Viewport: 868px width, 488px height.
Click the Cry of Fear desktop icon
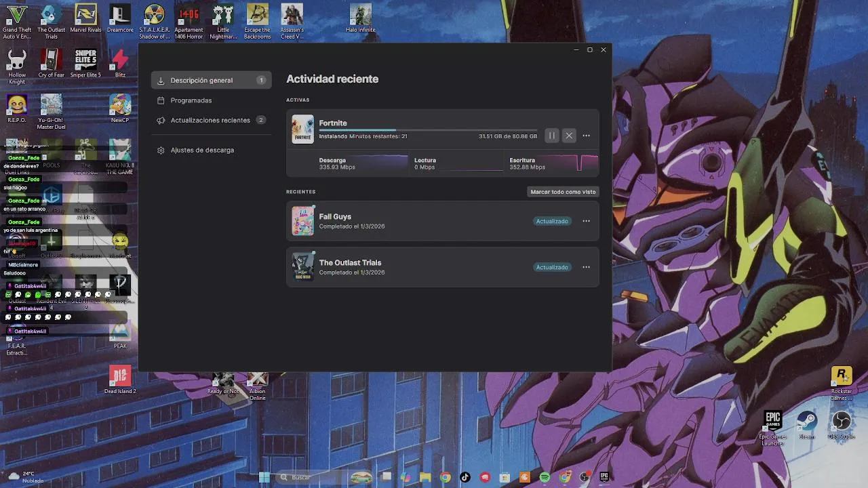pyautogui.click(x=52, y=64)
